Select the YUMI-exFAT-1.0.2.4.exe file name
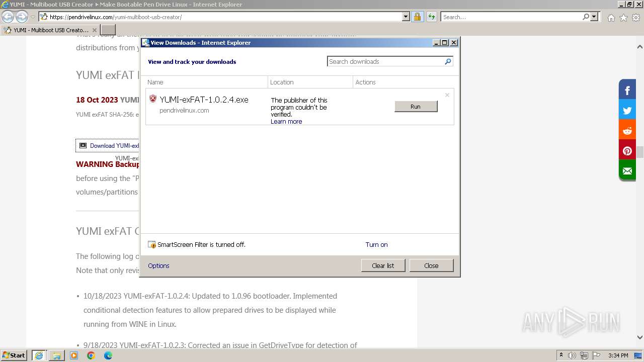This screenshot has height=362, width=644. tap(204, 100)
